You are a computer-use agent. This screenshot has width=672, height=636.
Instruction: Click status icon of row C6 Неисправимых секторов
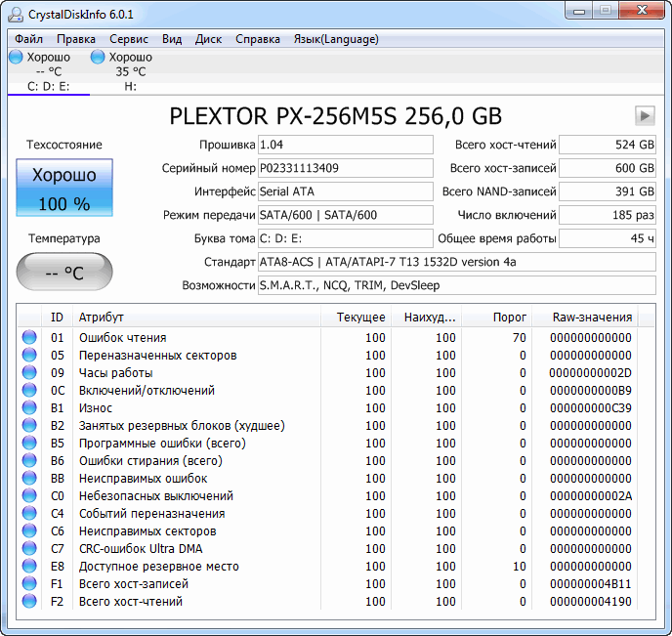coord(29,530)
